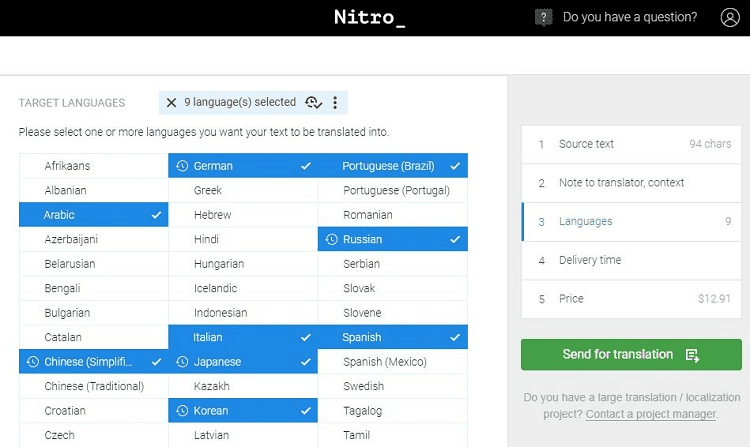Viewport: 750px width, 447px height.
Task: Clear selected languages with the X icon
Action: (171, 102)
